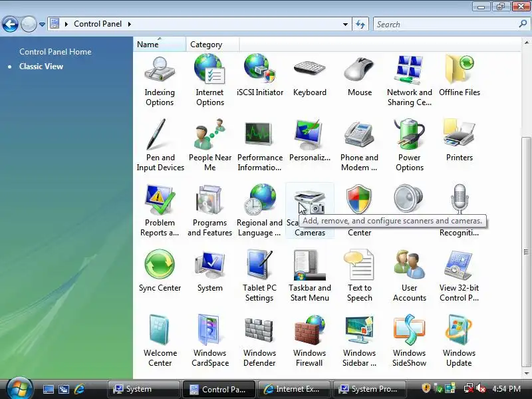The width and height of the screenshot is (532, 399).
Task: Switch to System Properties taskbar button
Action: point(369,389)
